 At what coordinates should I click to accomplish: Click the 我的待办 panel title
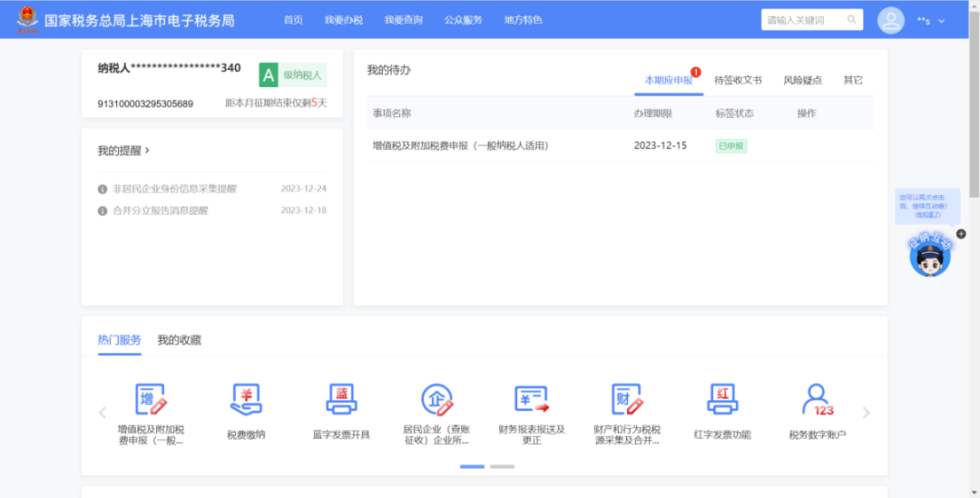388,70
